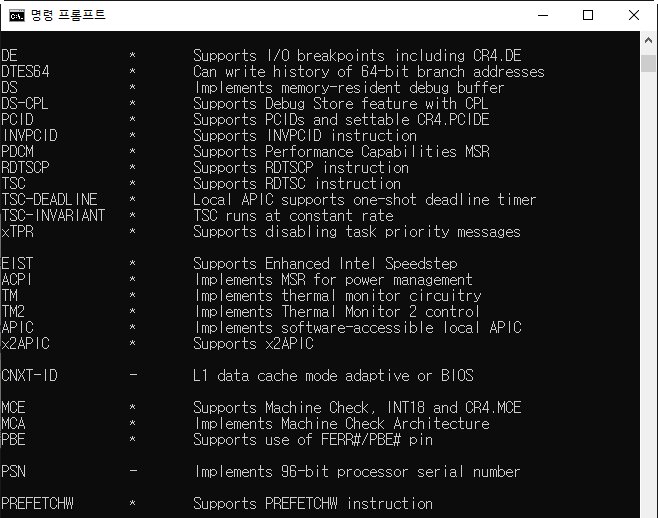
Task: Click 'Supports Enhanced Intel Speedstep' description
Action: (x=325, y=264)
